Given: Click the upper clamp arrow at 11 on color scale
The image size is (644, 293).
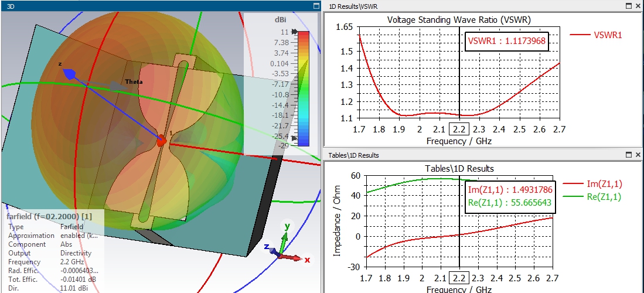Looking at the screenshot, I should [x=294, y=32].
